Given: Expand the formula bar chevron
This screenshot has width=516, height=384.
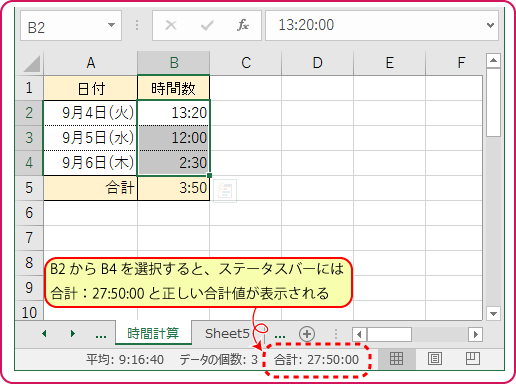Looking at the screenshot, I should [x=490, y=25].
